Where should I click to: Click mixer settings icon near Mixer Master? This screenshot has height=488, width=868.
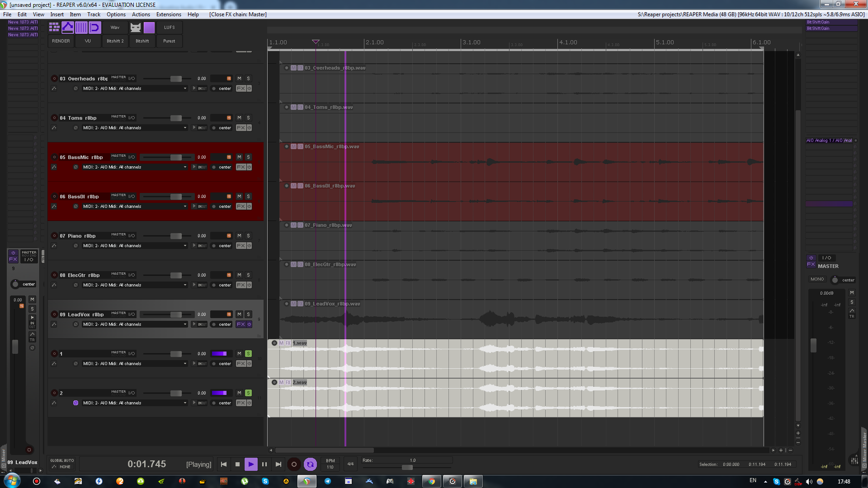point(854,460)
